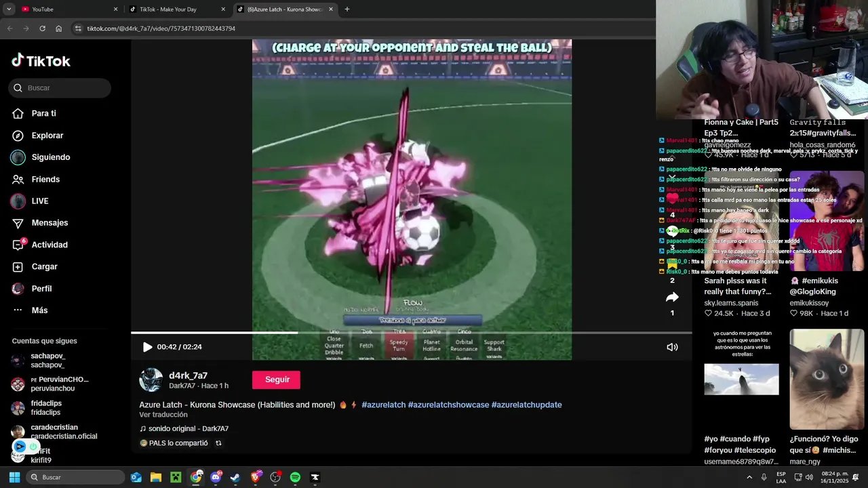Expand the Más options menu

point(39,310)
